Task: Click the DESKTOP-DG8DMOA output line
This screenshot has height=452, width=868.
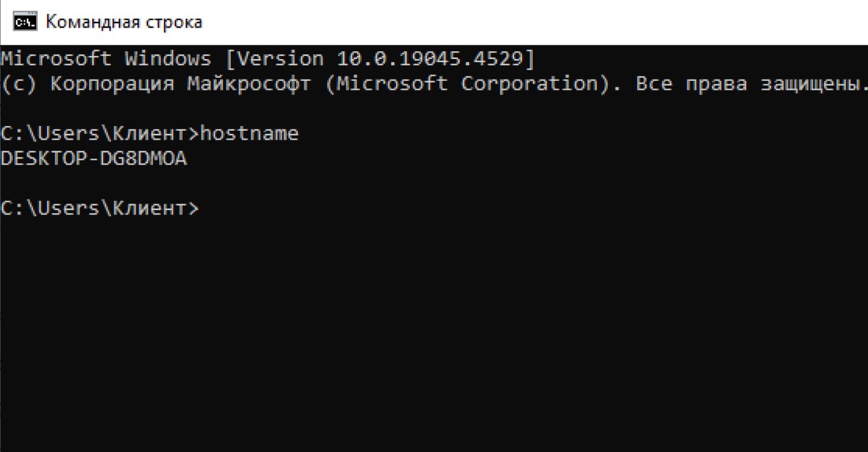Action: coord(94,159)
